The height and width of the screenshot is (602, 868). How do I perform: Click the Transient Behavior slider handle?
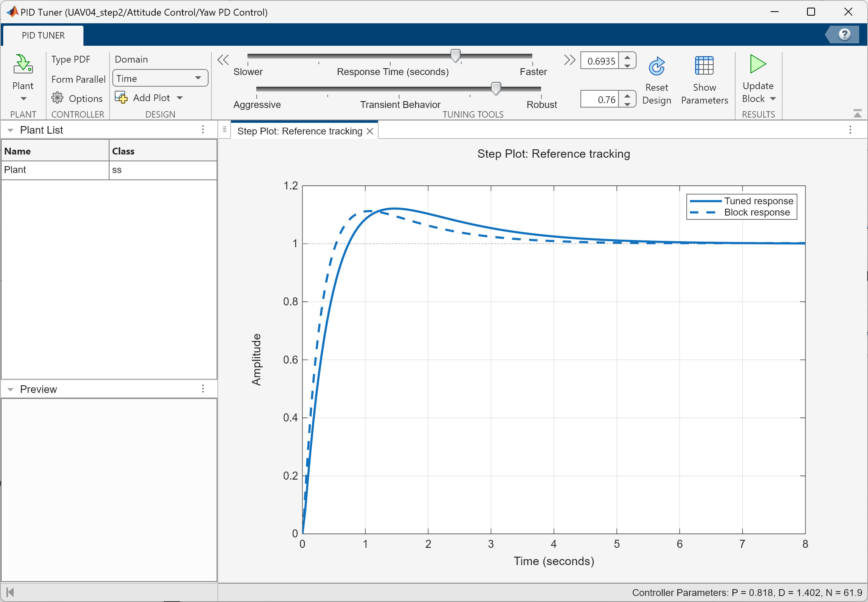point(496,88)
